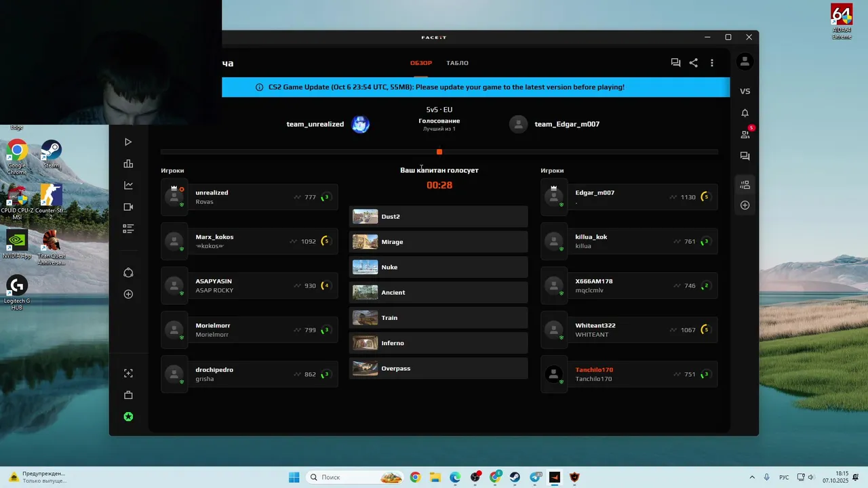Image resolution: width=868 pixels, height=488 pixels.
Task: Open player Edgar_m007's row
Action: pyautogui.click(x=629, y=197)
